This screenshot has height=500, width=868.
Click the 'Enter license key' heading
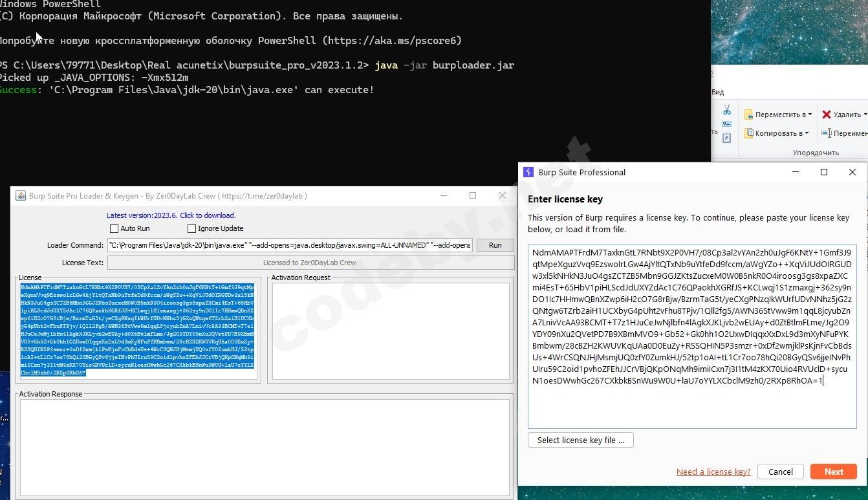[565, 199]
